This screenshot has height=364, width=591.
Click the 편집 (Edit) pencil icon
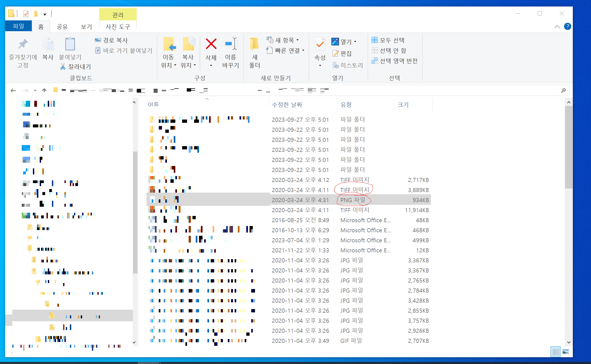pyautogui.click(x=335, y=53)
